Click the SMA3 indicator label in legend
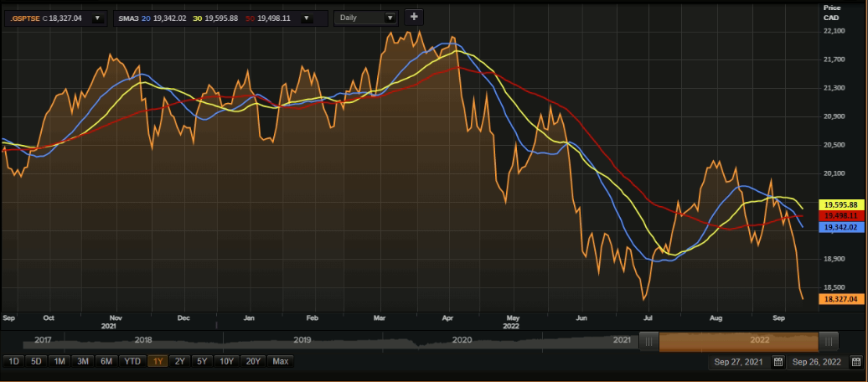The width and height of the screenshot is (868, 382). pos(128,18)
